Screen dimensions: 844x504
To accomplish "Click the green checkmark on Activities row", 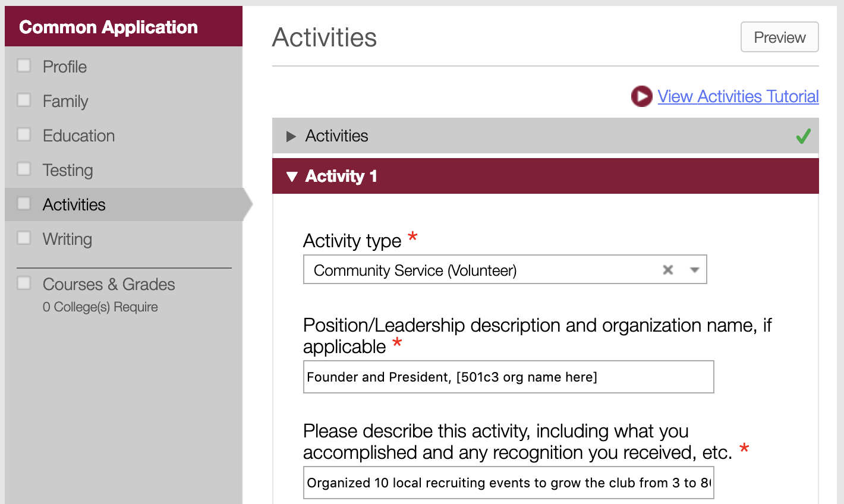I will (803, 136).
